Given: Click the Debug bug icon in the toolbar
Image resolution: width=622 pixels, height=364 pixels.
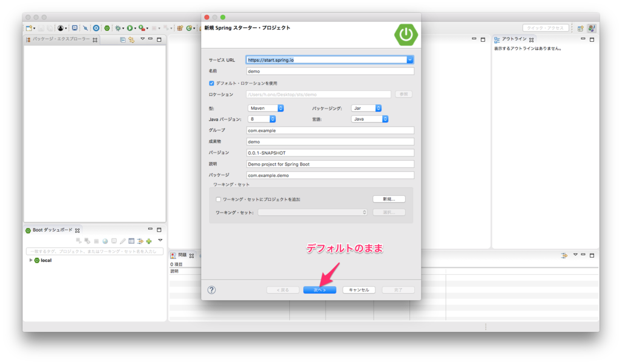Looking at the screenshot, I should tap(118, 28).
